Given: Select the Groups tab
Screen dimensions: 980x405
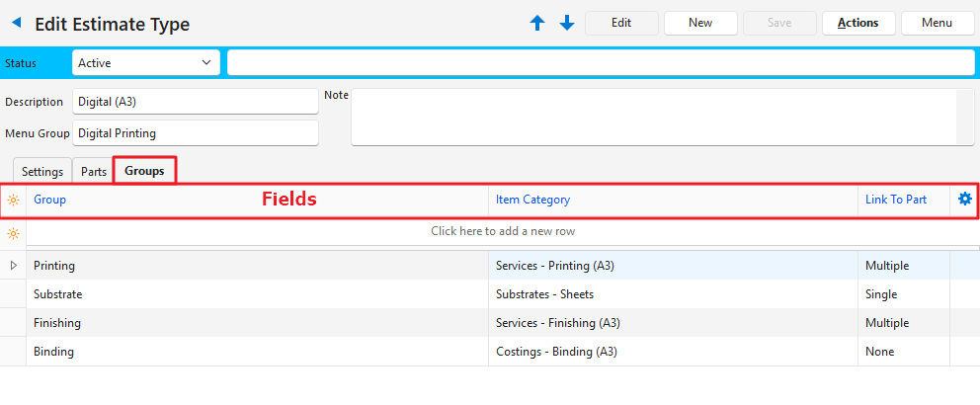Looking at the screenshot, I should pyautogui.click(x=144, y=171).
